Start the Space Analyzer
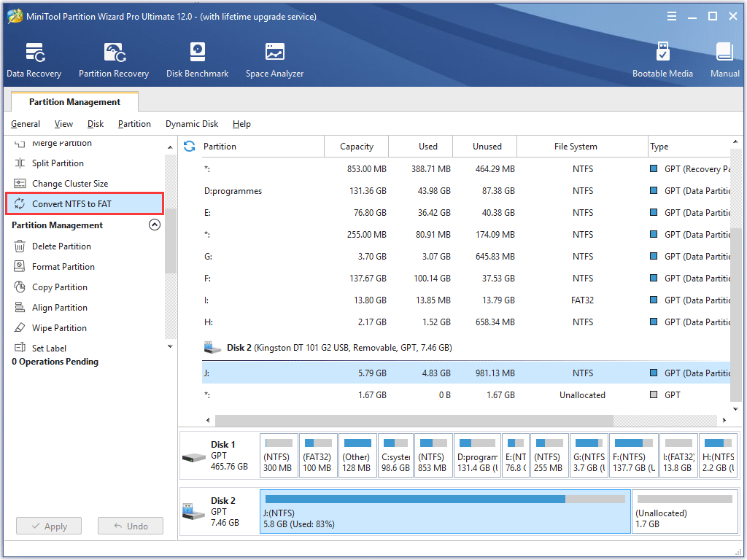 pos(274,60)
